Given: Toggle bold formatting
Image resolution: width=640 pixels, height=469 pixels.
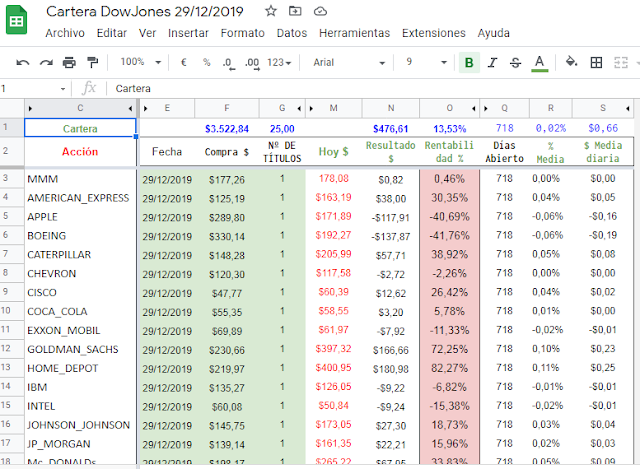Looking at the screenshot, I should (469, 62).
